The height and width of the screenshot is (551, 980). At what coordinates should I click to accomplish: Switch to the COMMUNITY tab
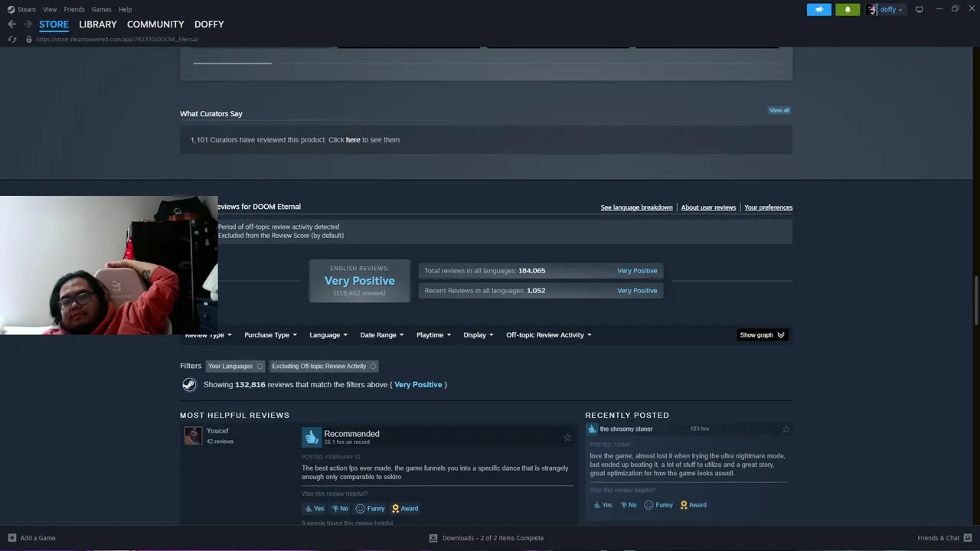click(155, 24)
